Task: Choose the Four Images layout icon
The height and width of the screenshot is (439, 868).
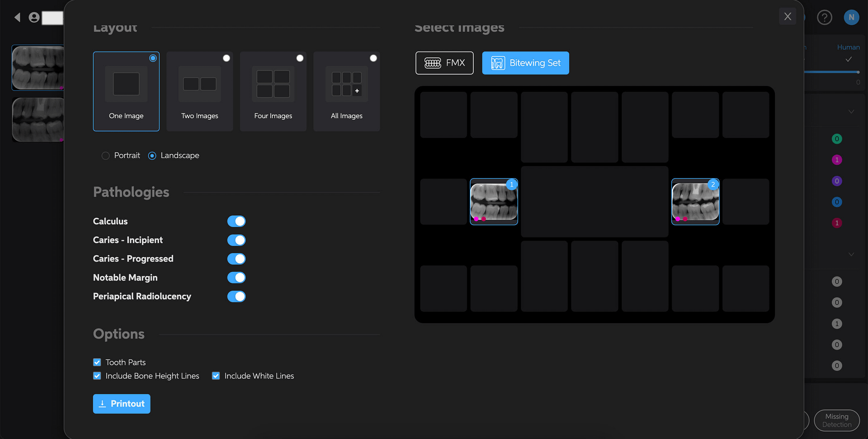Action: click(x=273, y=84)
